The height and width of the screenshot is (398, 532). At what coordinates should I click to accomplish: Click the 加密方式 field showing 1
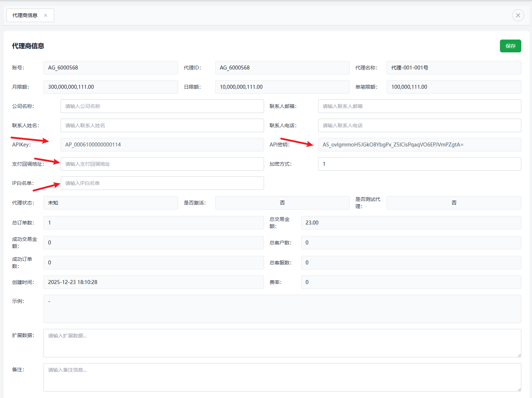coord(419,164)
